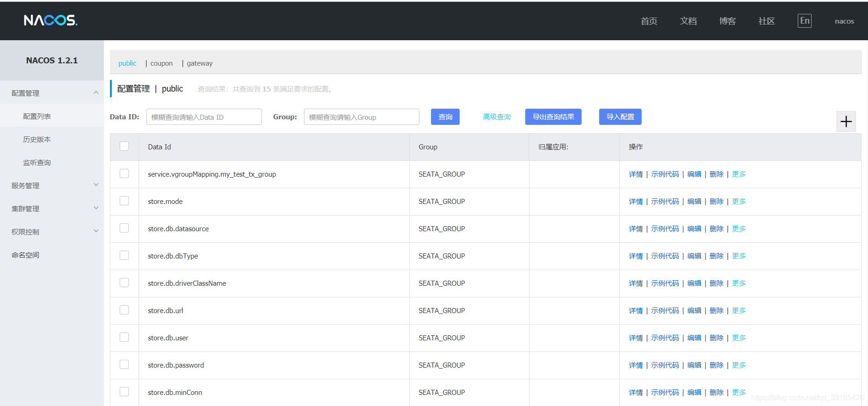Switch to the public namespace tab
Screen dimensions: 868x406
point(127,63)
